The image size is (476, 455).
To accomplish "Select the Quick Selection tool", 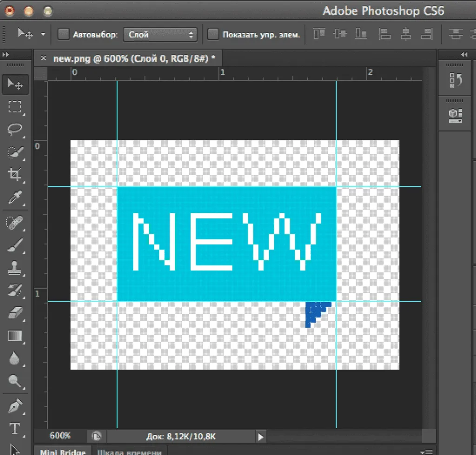I will [x=15, y=152].
